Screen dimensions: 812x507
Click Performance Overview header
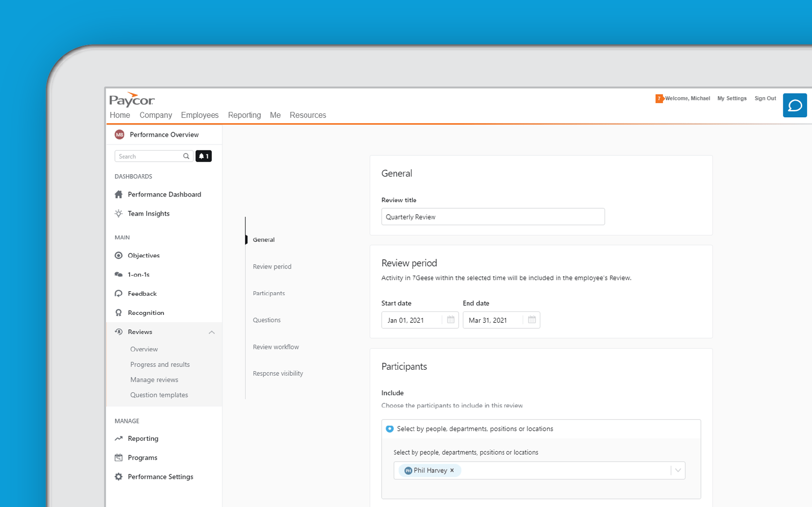[164, 135]
